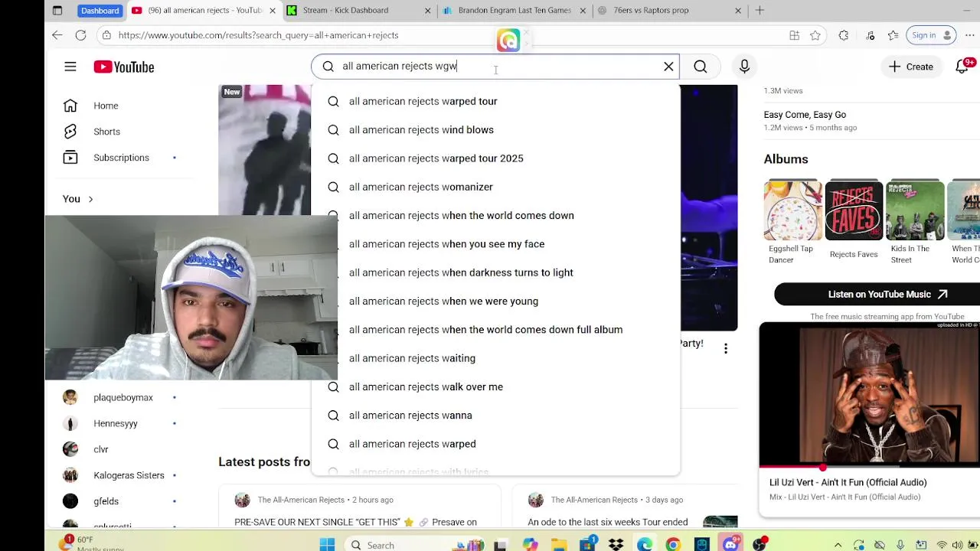
Task: Reload the page
Action: coord(80,35)
